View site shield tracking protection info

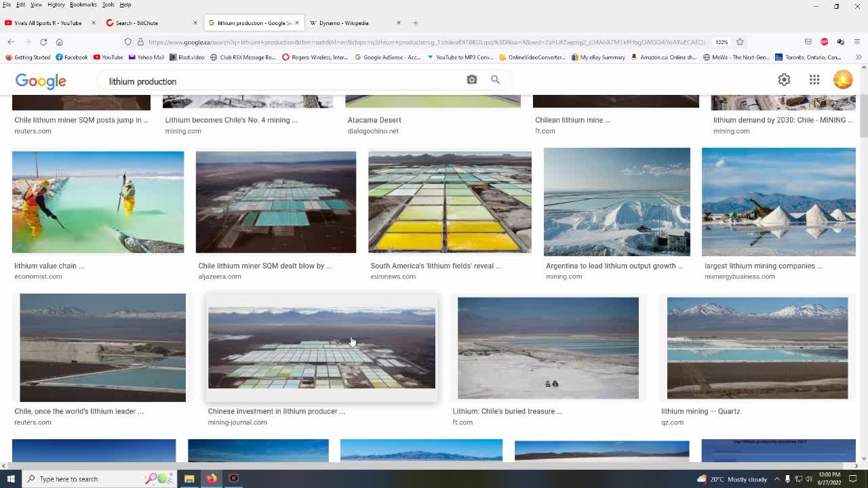[127, 42]
